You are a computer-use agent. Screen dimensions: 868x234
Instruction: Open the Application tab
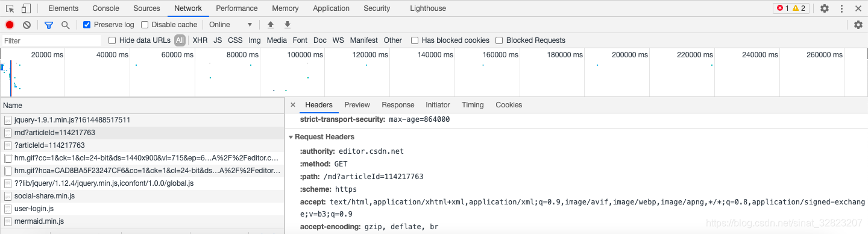[332, 8]
